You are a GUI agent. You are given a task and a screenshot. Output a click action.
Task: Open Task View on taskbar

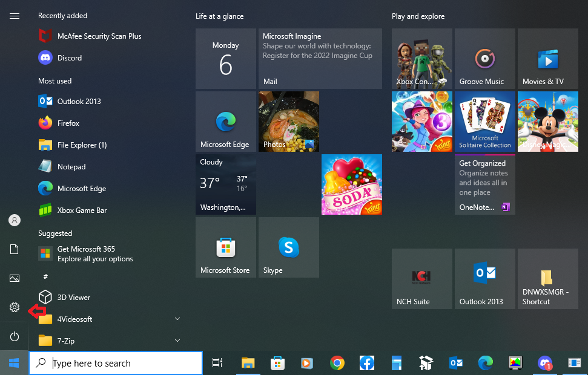click(217, 363)
